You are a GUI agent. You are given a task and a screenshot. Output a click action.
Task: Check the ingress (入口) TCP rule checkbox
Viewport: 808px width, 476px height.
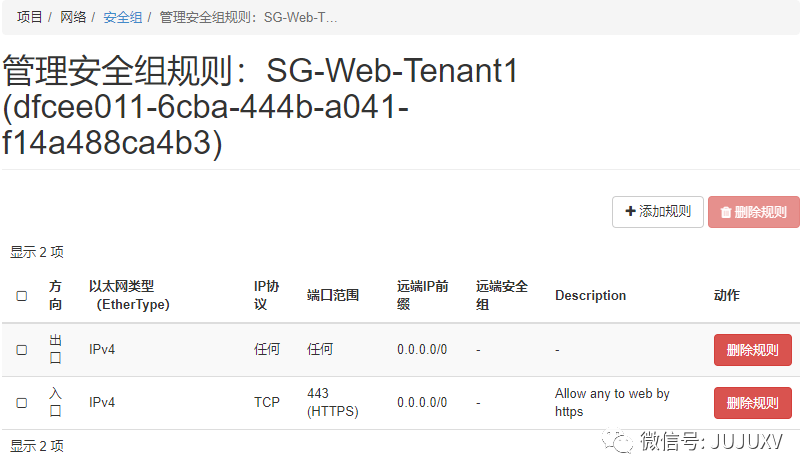click(22, 403)
